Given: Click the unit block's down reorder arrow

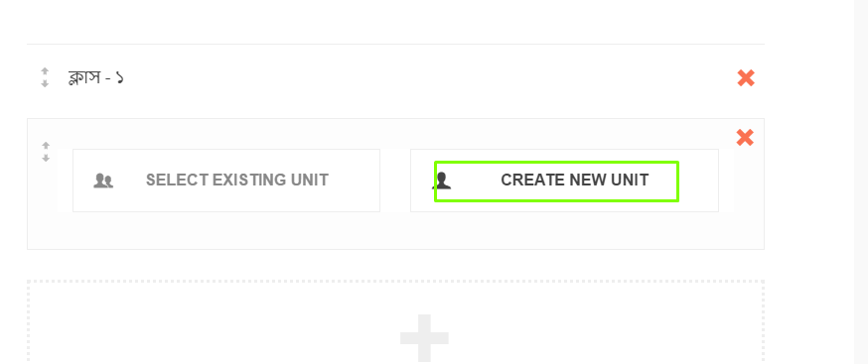Looking at the screenshot, I should pyautogui.click(x=46, y=159).
